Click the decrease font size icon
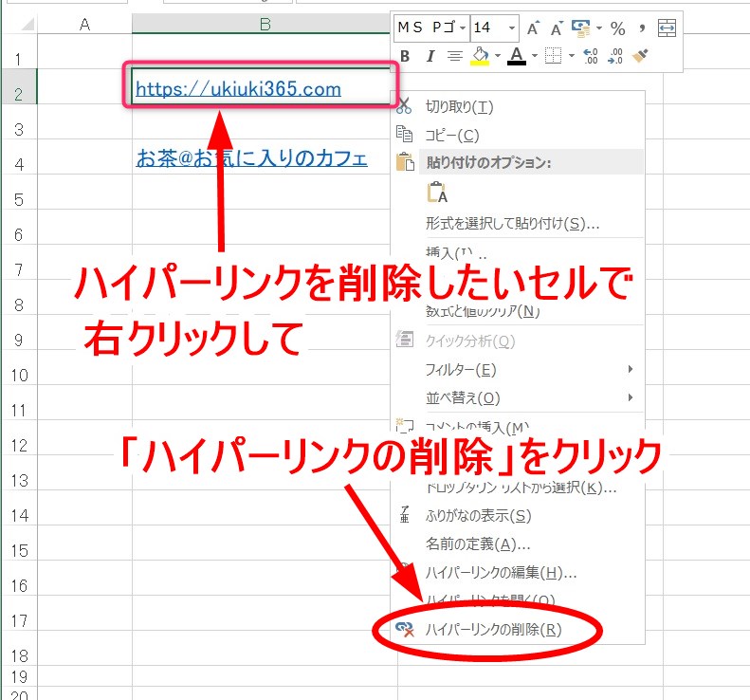Viewport: 750px width, 700px height. [555, 28]
